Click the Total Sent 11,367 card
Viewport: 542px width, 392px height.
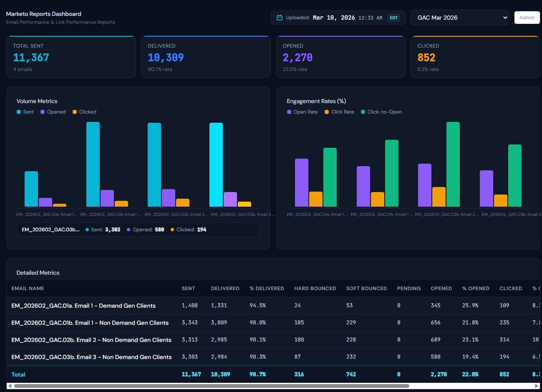(x=71, y=57)
